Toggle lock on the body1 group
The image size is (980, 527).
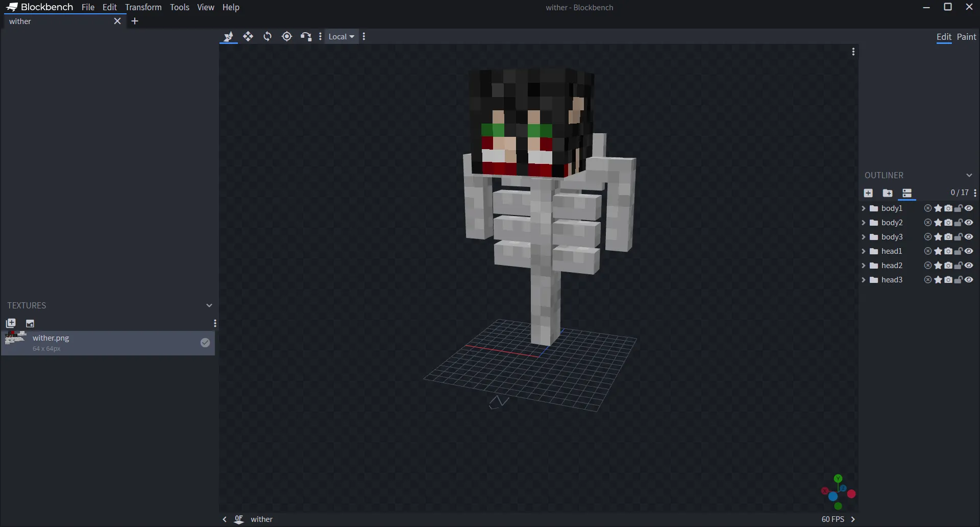pyautogui.click(x=959, y=208)
